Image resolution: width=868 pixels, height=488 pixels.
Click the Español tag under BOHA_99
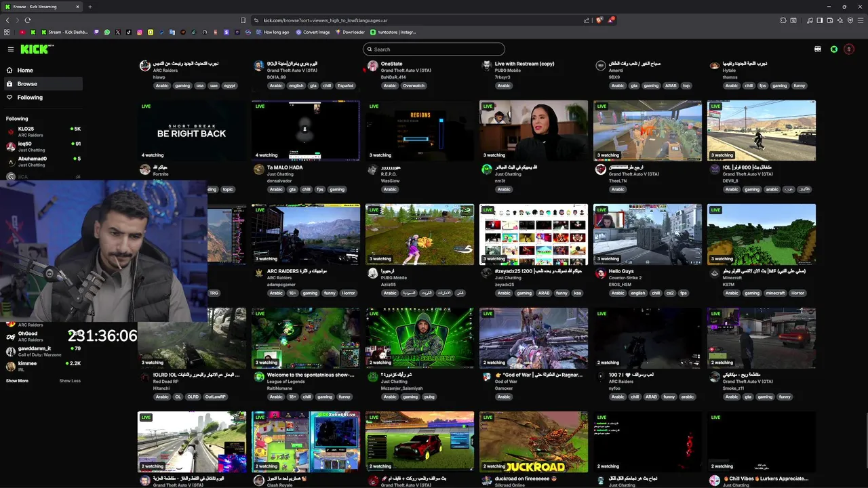tap(345, 86)
